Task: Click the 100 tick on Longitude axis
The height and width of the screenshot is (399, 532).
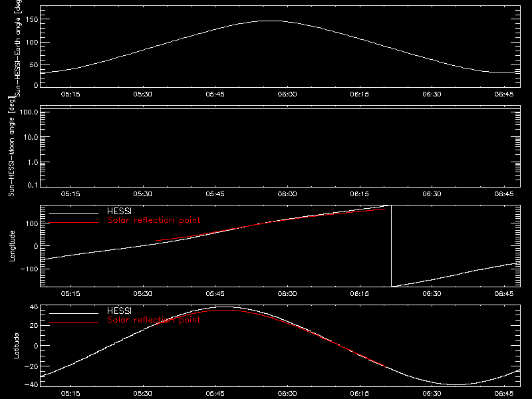Action: [x=32, y=223]
